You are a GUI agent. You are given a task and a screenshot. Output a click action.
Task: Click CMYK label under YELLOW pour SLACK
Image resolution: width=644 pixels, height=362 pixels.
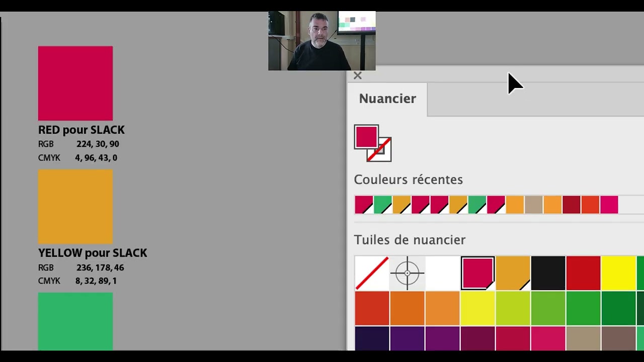click(x=49, y=281)
